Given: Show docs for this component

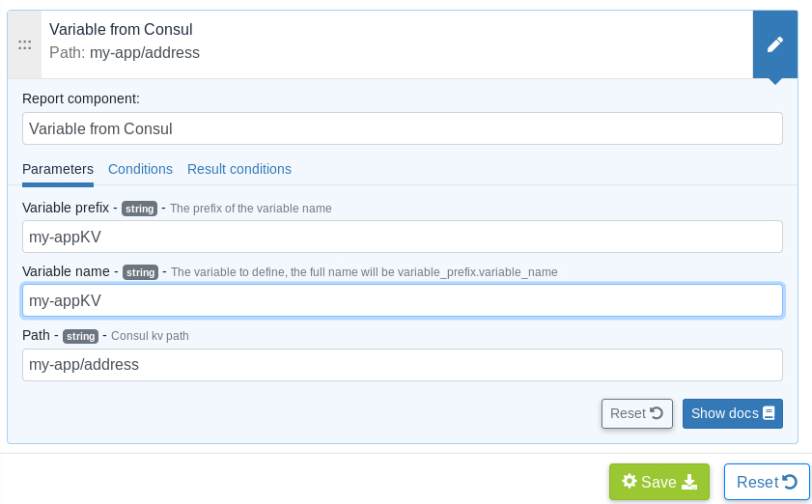Looking at the screenshot, I should tap(732, 413).
